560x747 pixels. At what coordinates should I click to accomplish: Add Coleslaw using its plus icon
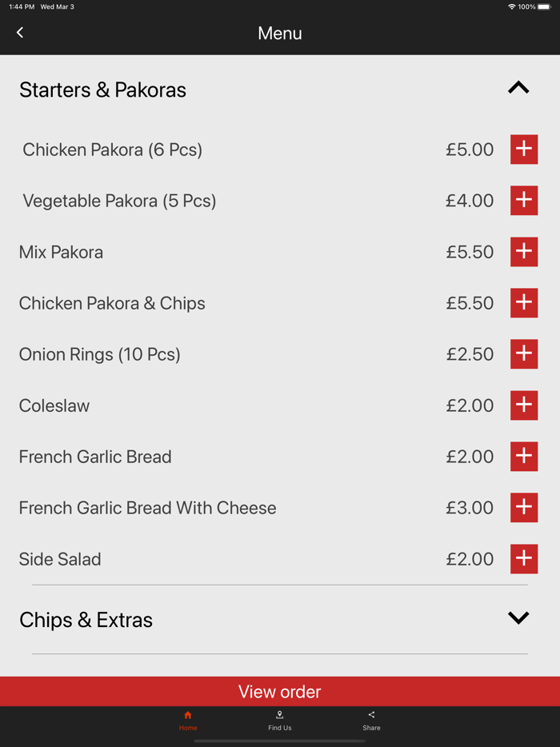coord(524,405)
